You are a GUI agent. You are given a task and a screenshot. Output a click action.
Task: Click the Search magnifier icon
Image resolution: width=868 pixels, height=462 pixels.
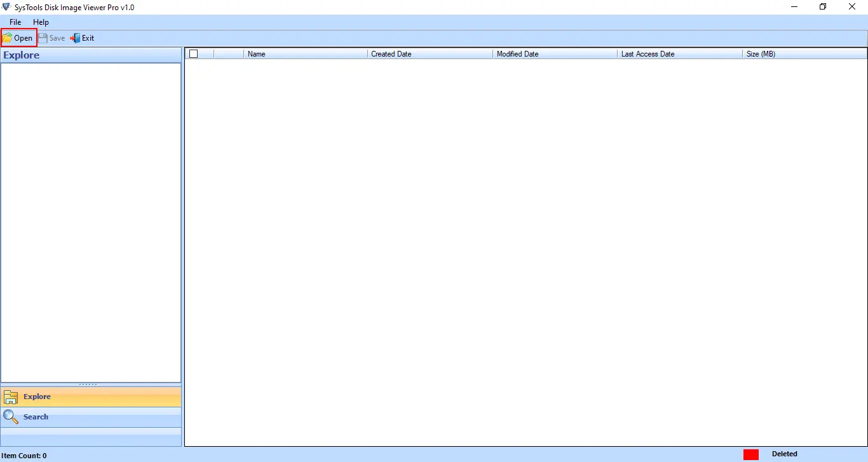pyautogui.click(x=11, y=417)
